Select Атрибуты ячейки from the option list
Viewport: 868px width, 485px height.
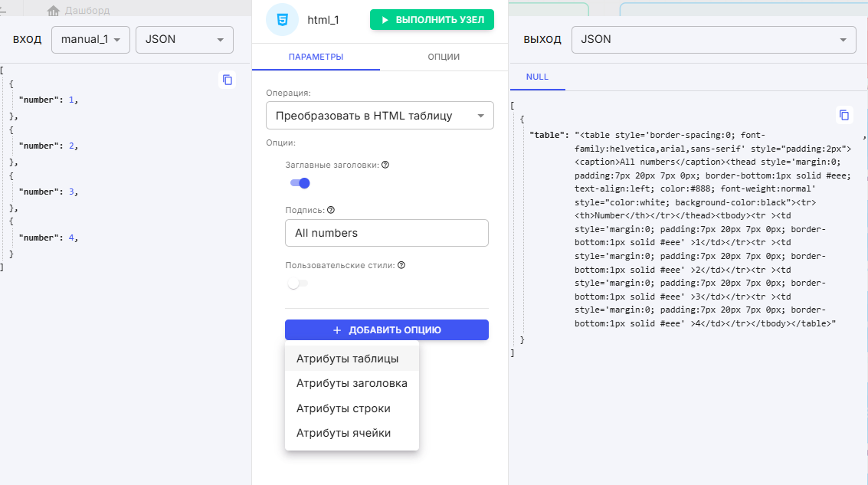point(345,432)
